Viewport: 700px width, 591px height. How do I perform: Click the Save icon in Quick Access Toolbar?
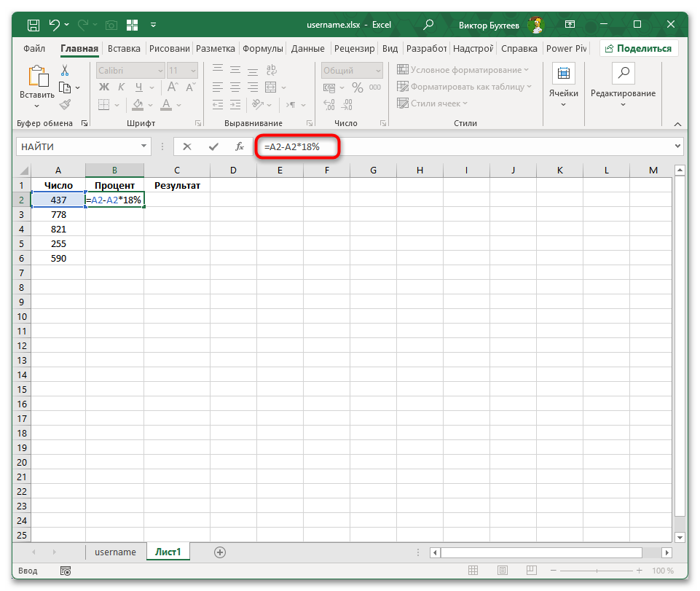(x=32, y=24)
